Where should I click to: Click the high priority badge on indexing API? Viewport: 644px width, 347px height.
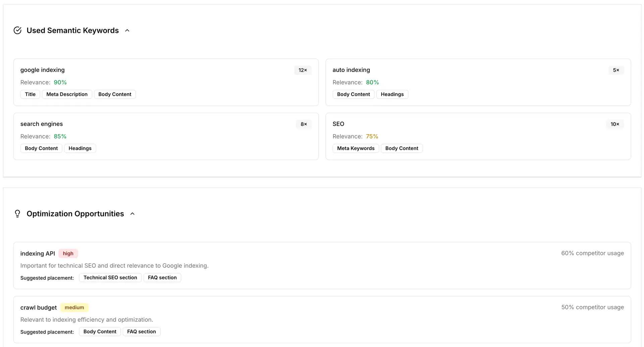click(68, 253)
